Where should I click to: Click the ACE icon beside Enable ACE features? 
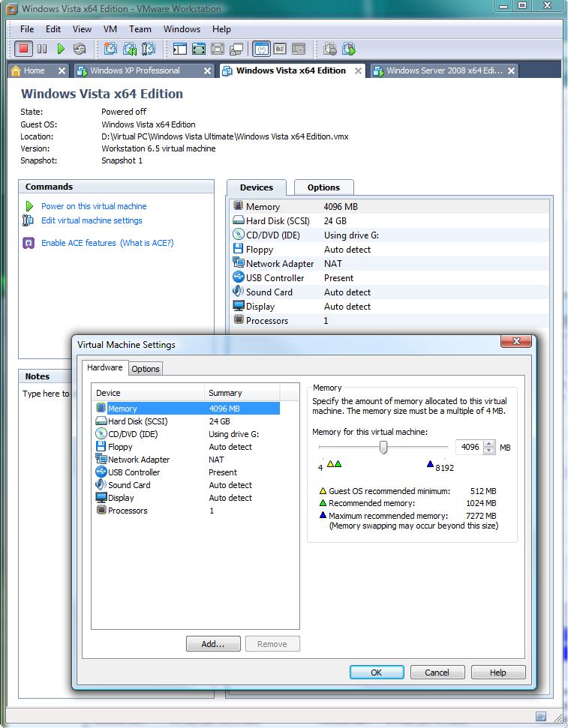point(29,243)
